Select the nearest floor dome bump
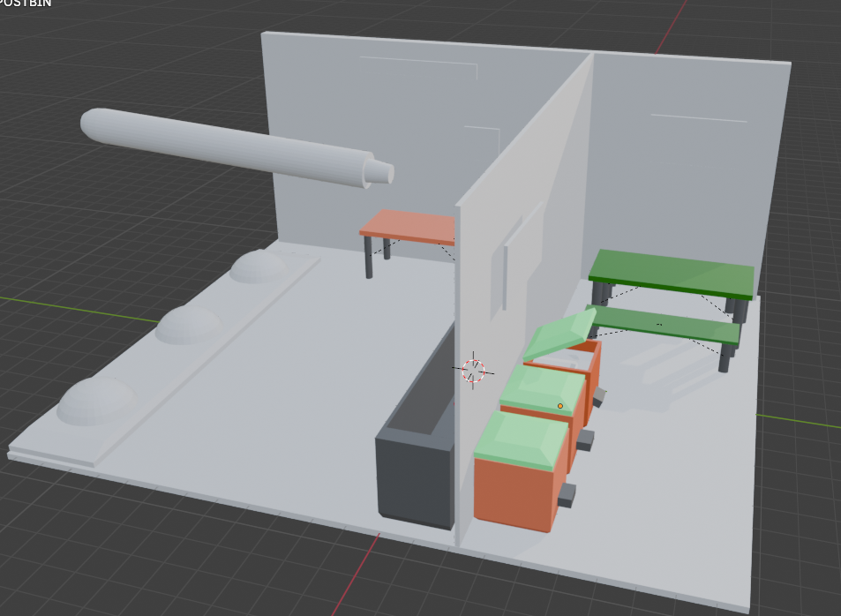Image resolution: width=841 pixels, height=616 pixels. pyautogui.click(x=95, y=402)
